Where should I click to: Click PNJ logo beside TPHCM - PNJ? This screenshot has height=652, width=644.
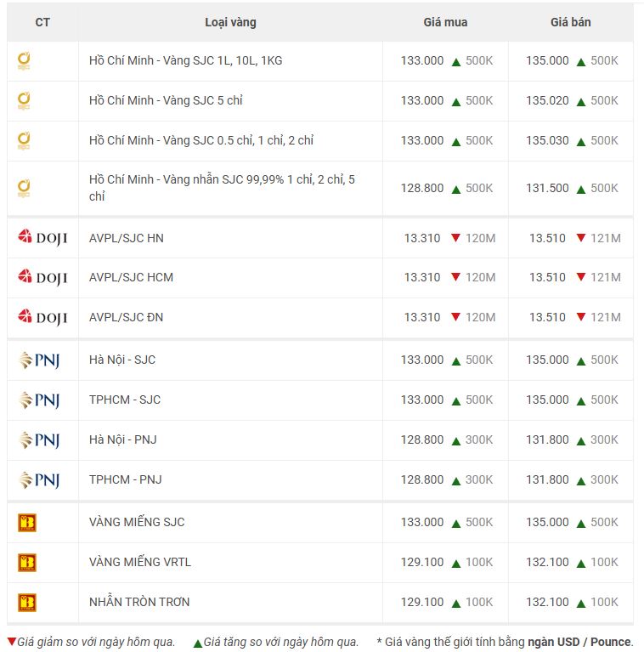39,479
